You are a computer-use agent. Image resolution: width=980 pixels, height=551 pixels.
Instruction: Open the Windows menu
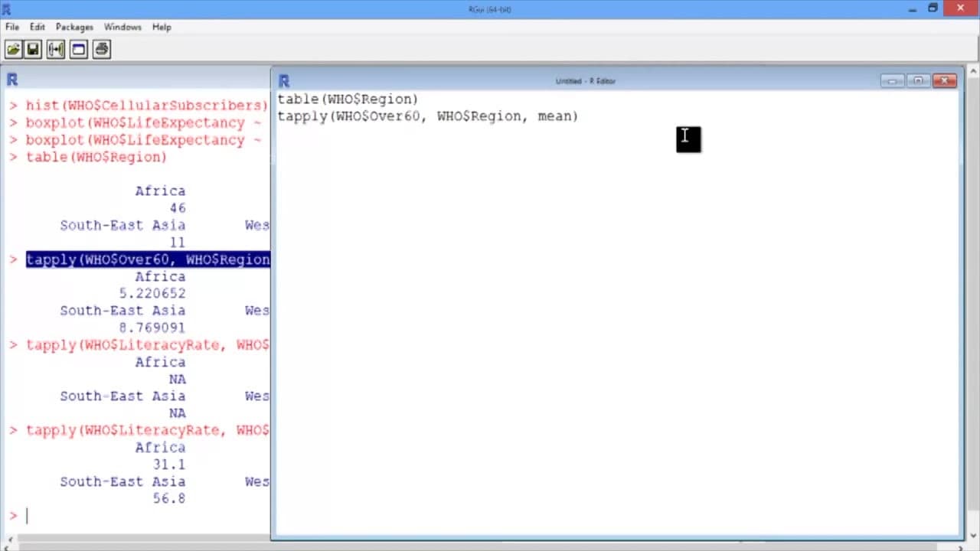click(x=122, y=27)
